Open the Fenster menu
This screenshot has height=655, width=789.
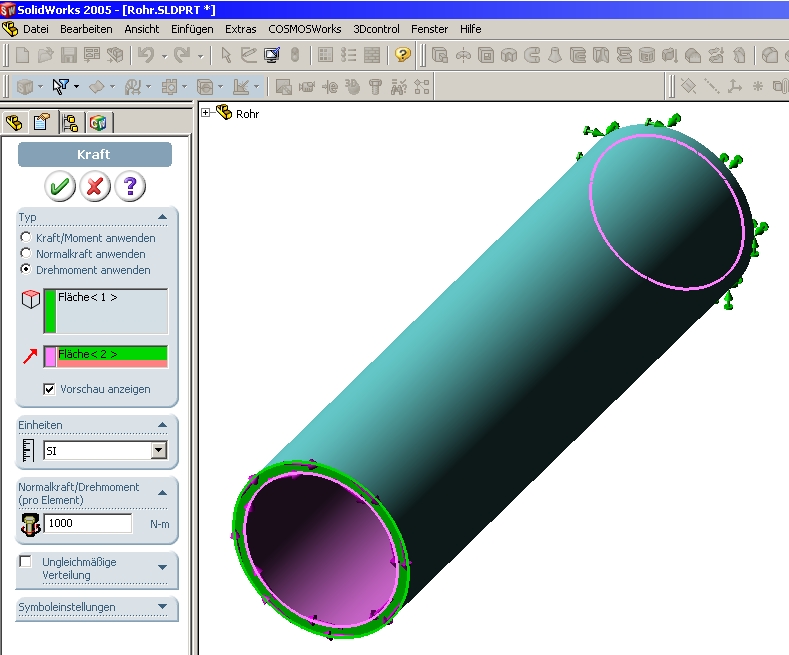(429, 29)
